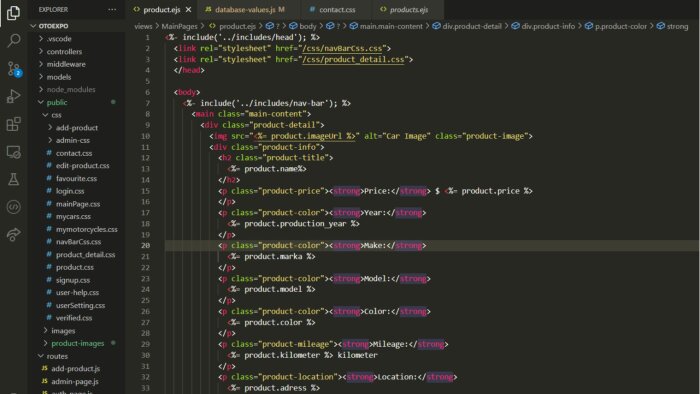Click the views breadcrumb segment
This screenshot has height=394, width=700.
[143, 26]
